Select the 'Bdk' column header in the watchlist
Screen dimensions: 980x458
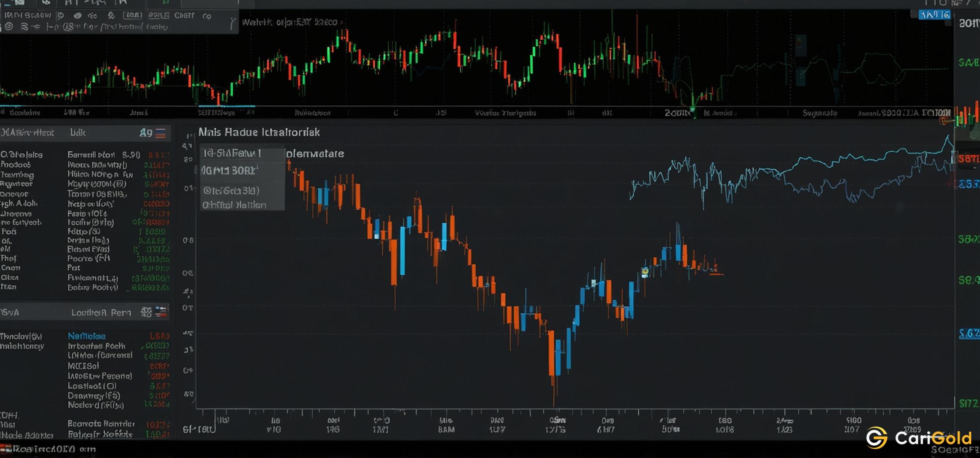[78, 132]
